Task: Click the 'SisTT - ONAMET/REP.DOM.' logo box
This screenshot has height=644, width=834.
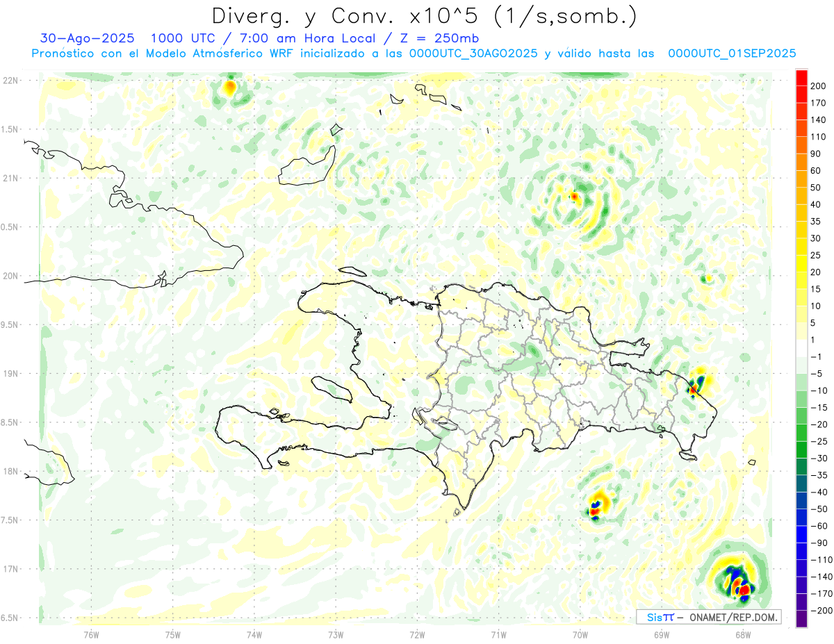Action: click(708, 617)
